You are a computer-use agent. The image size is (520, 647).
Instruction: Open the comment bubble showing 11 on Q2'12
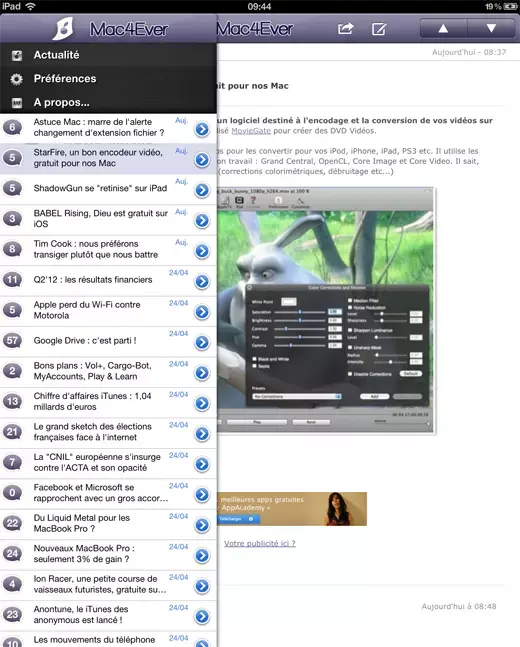point(12,280)
